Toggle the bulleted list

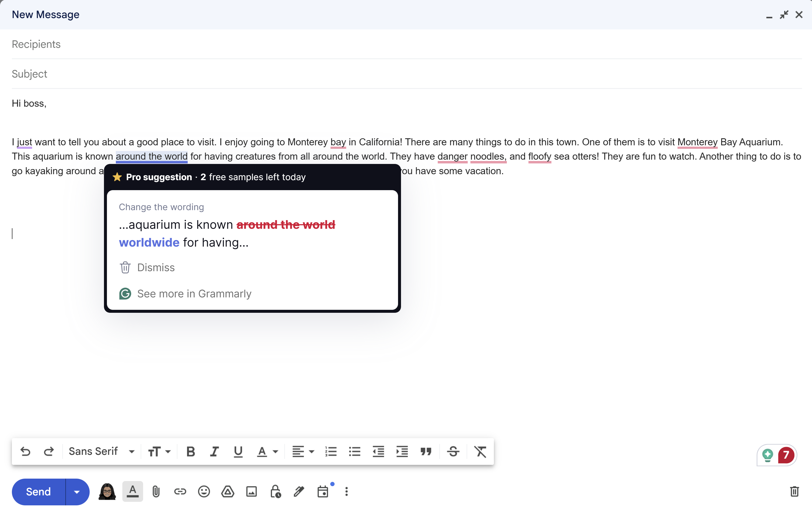click(354, 451)
